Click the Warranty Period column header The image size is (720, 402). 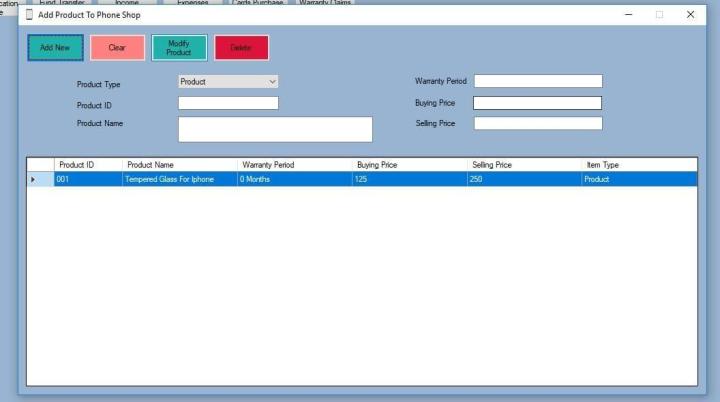[294, 165]
